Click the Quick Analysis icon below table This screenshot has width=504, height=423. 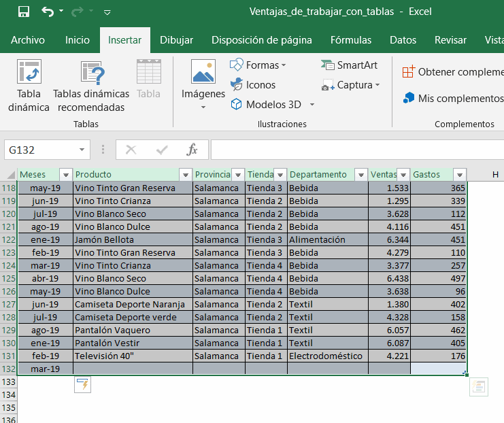479,387
